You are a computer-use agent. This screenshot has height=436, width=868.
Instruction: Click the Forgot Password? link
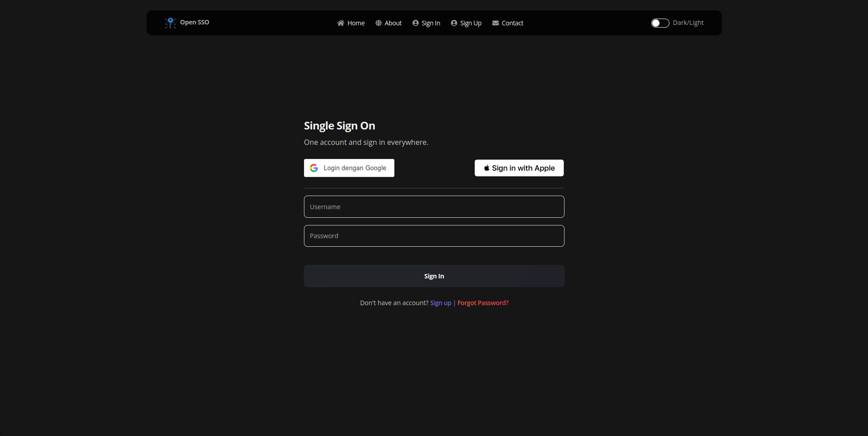pos(482,302)
